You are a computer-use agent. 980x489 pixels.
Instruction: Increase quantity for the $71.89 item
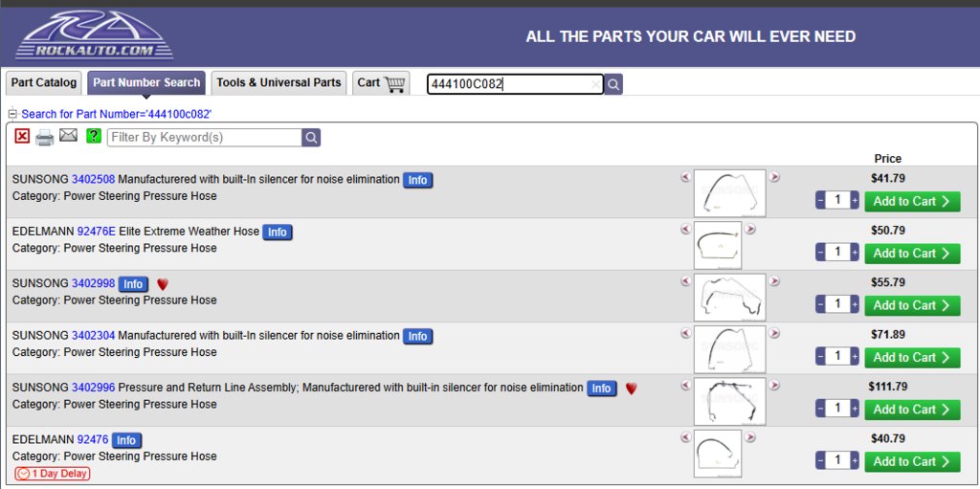tap(855, 356)
